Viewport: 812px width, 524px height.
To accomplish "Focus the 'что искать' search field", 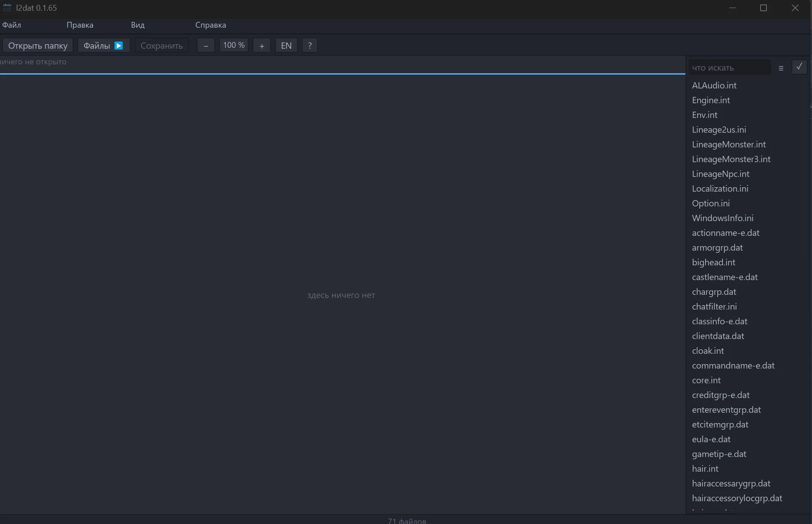I will click(x=729, y=67).
